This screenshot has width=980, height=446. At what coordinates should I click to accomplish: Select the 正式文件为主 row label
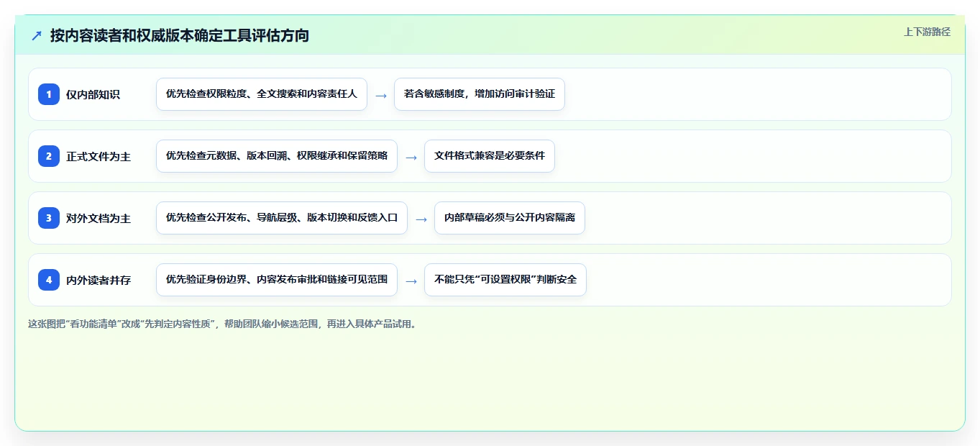pos(99,156)
